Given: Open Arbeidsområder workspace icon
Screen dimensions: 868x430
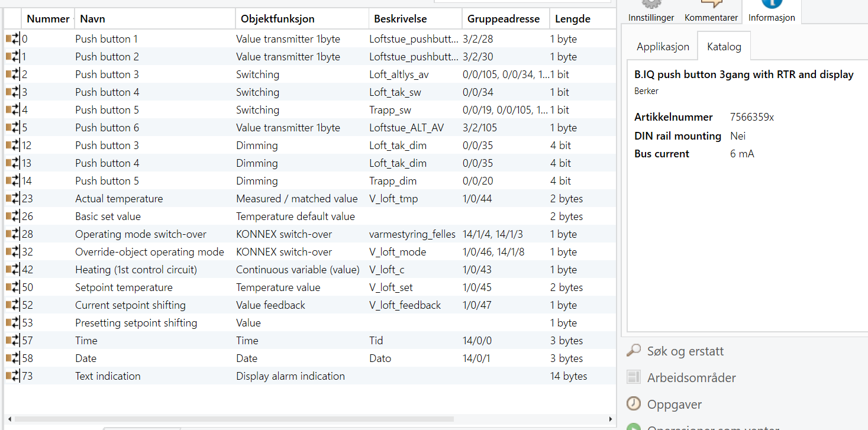Looking at the screenshot, I should (634, 377).
